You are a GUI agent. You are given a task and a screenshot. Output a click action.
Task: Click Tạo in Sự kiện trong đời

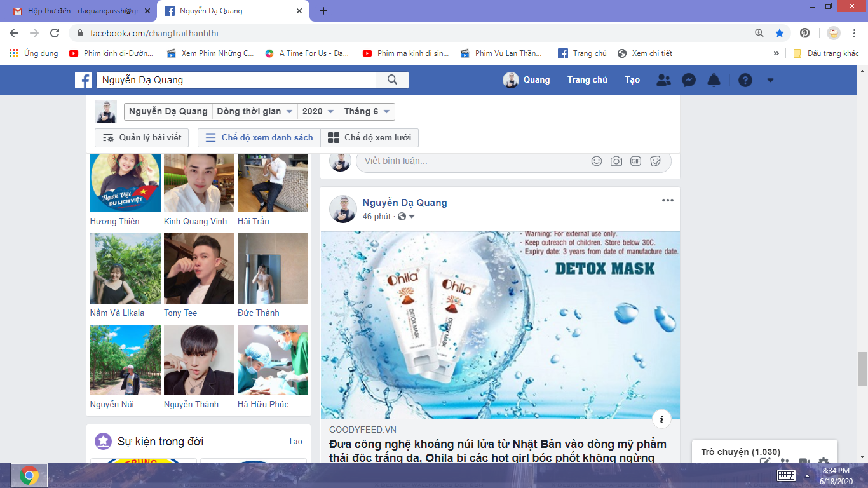click(x=295, y=442)
